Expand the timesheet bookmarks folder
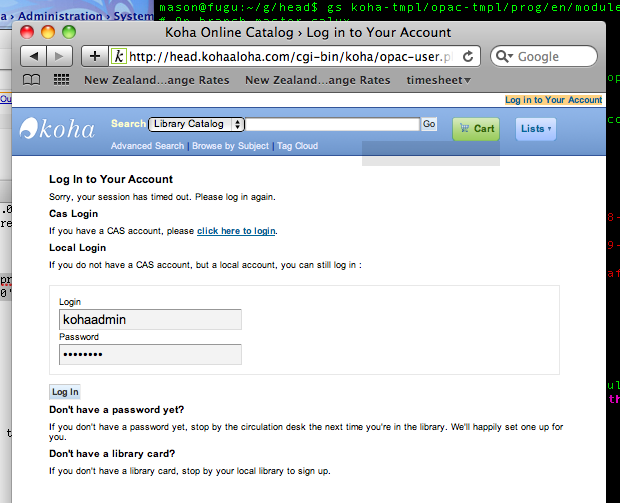Image resolution: width=620 pixels, height=503 pixels. tap(438, 80)
